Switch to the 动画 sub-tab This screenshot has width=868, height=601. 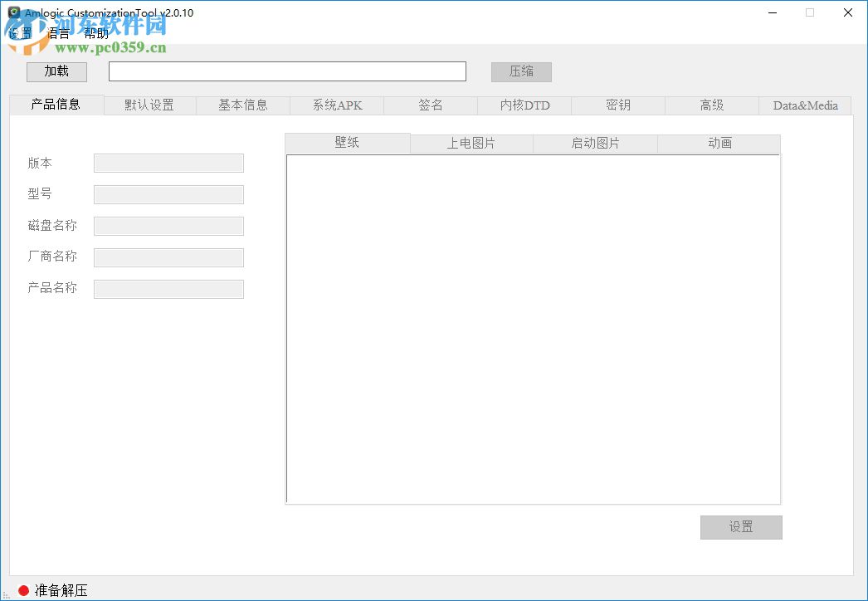click(719, 143)
